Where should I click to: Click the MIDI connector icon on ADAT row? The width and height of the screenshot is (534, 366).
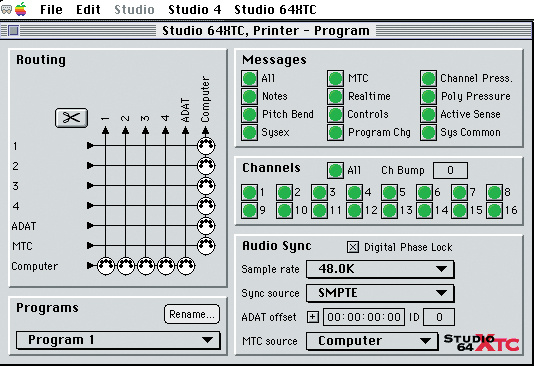point(206,226)
